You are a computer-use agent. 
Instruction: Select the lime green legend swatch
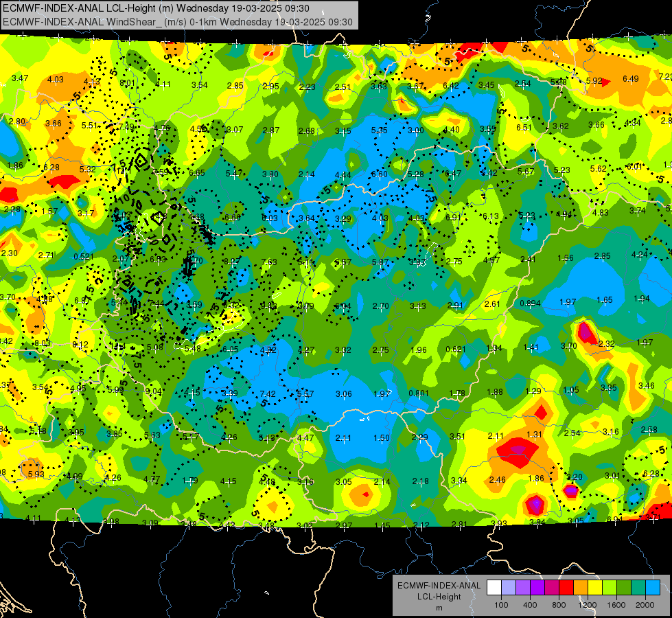tap(610, 588)
